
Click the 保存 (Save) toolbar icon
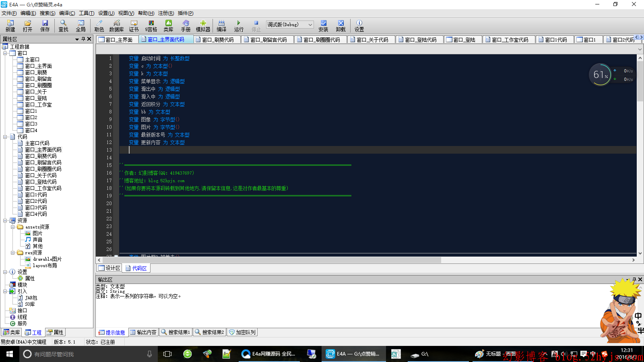click(x=45, y=26)
